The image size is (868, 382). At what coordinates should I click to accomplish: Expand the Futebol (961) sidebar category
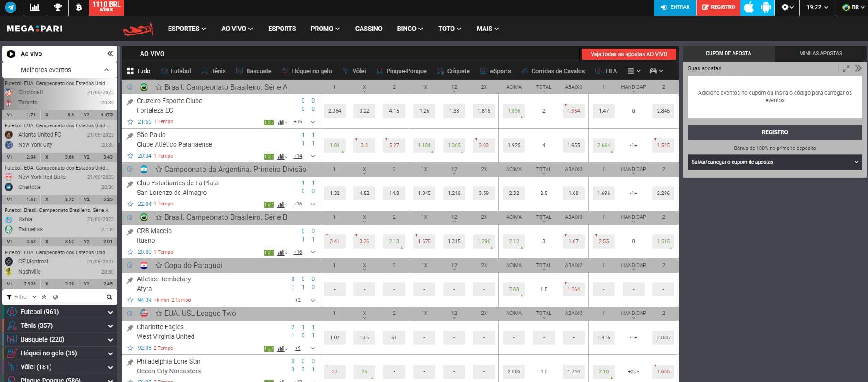[60, 312]
